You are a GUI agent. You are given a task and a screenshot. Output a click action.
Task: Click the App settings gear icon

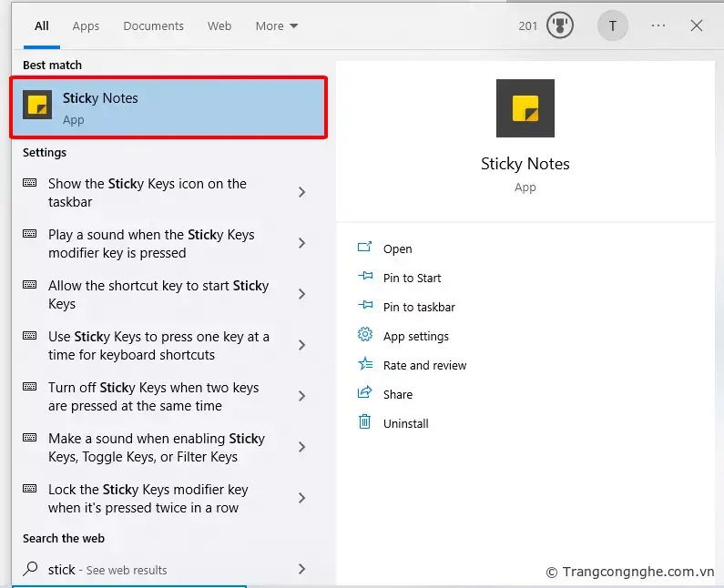365,335
